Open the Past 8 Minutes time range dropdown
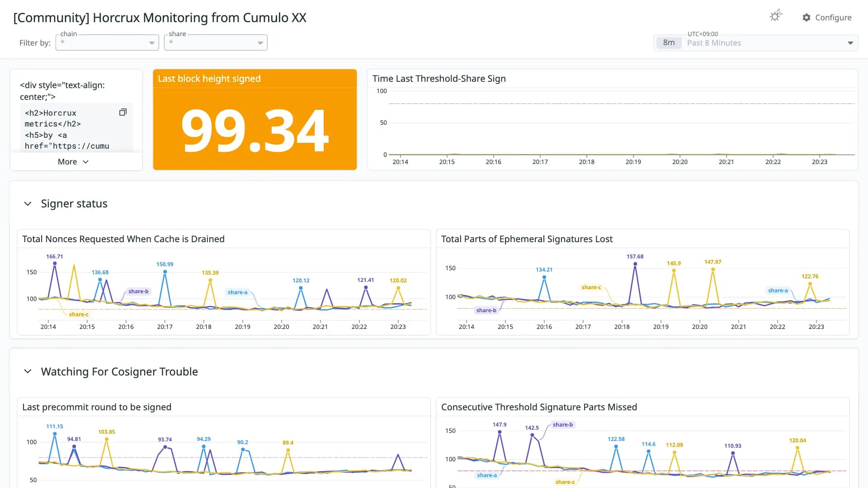868x488 pixels. coord(756,43)
